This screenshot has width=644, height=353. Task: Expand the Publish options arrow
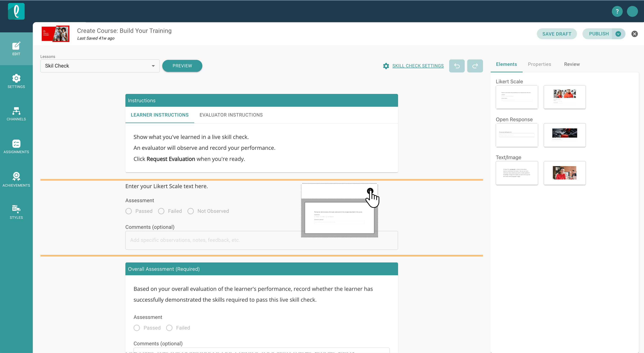point(618,34)
